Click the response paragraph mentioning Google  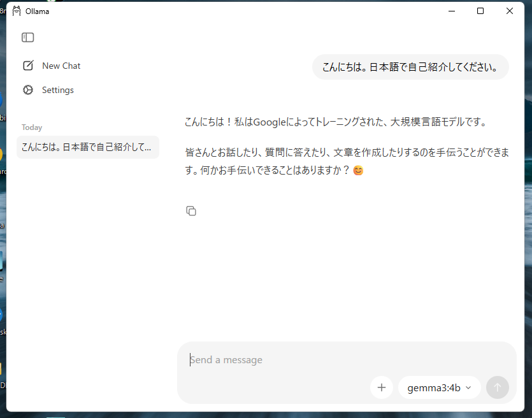click(335, 122)
